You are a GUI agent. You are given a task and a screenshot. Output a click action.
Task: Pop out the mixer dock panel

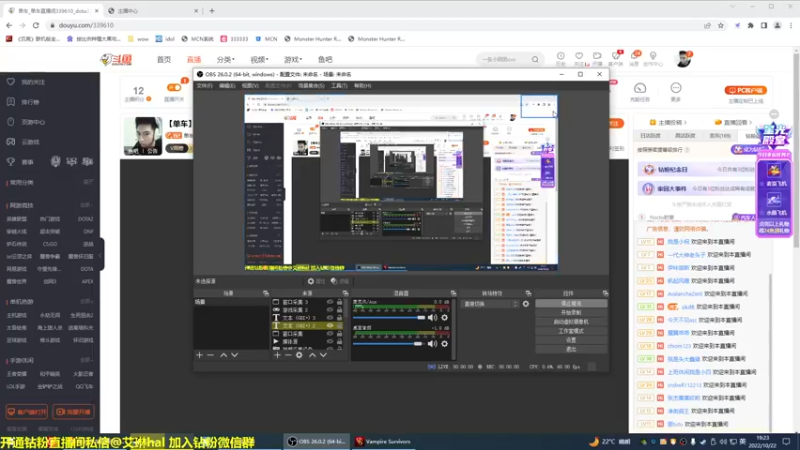tap(453, 293)
